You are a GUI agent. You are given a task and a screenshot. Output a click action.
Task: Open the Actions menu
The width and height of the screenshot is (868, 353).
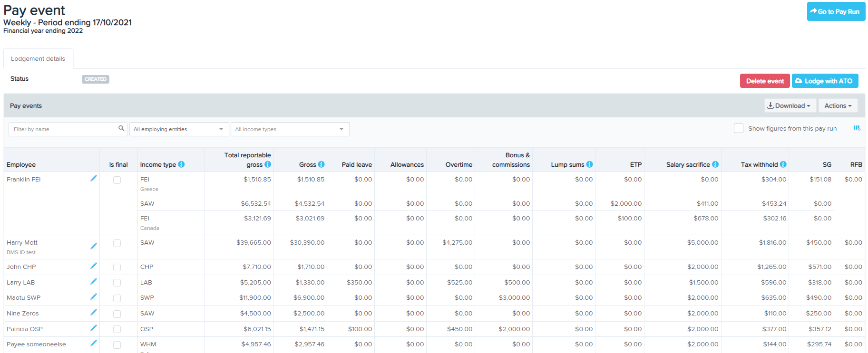(x=838, y=105)
